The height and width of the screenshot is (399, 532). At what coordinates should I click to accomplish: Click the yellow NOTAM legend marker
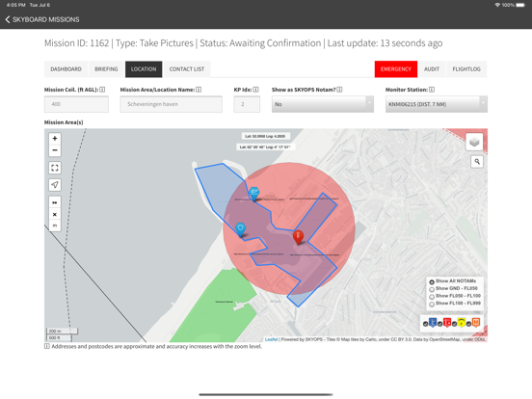462,322
